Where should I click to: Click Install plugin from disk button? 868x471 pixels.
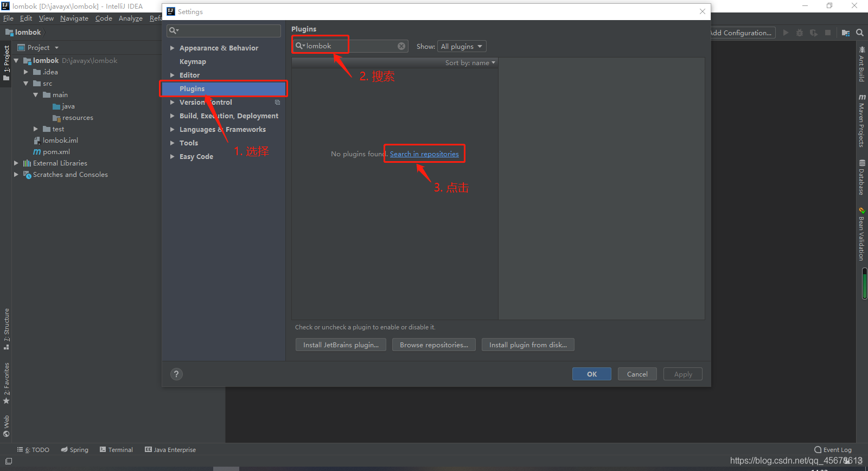click(528, 345)
